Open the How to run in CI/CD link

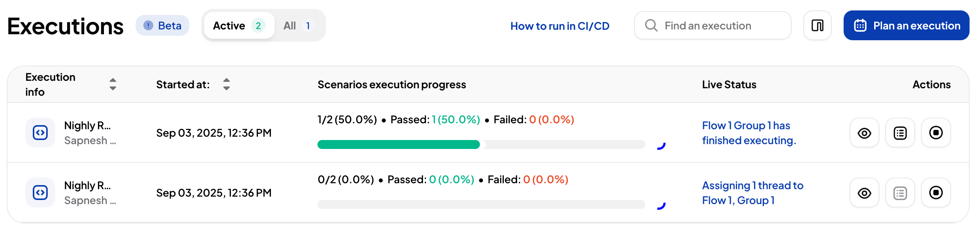pyautogui.click(x=559, y=26)
